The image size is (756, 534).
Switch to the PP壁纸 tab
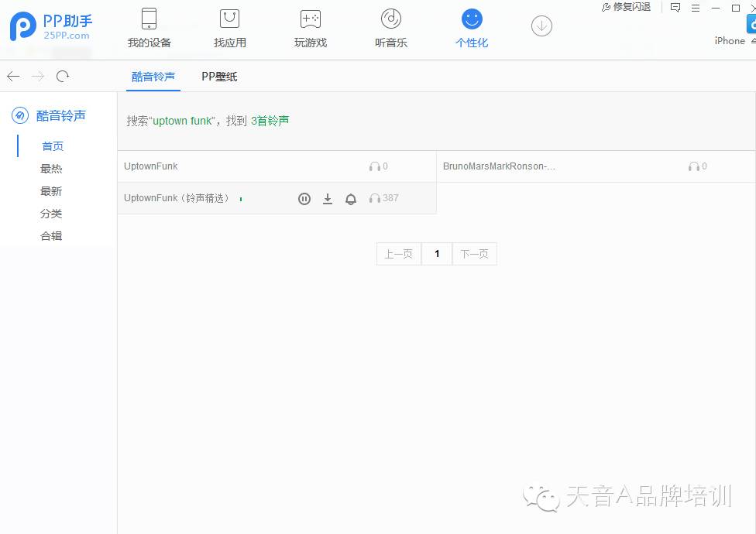[x=219, y=77]
